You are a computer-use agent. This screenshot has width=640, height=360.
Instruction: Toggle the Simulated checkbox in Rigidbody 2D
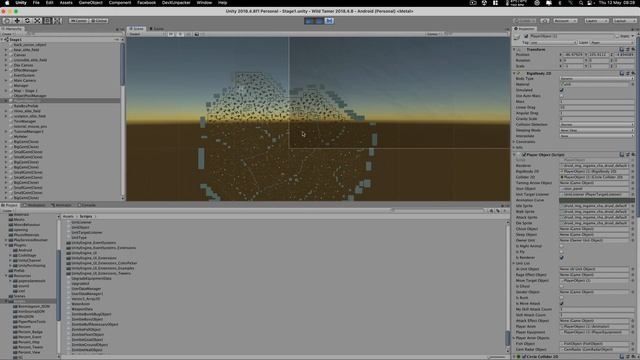click(562, 90)
